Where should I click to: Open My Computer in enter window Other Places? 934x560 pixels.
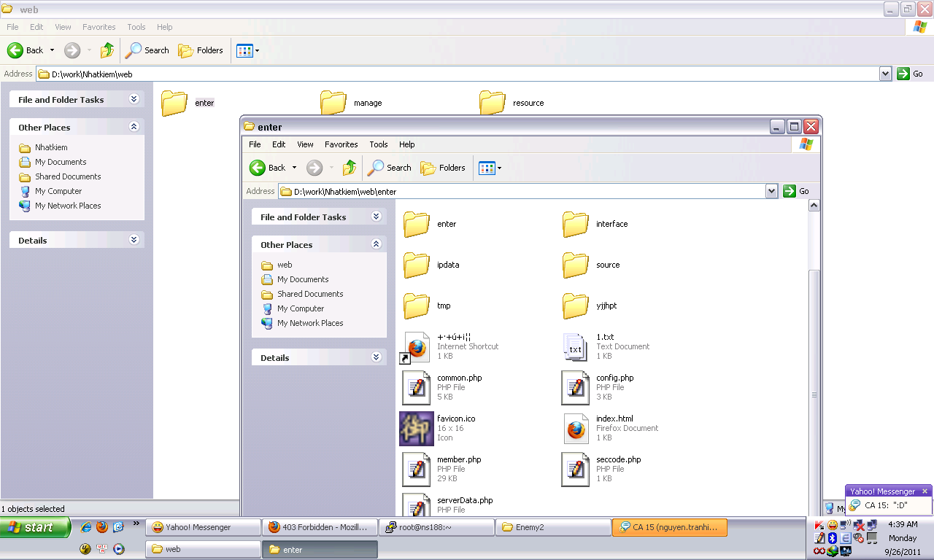point(301,308)
